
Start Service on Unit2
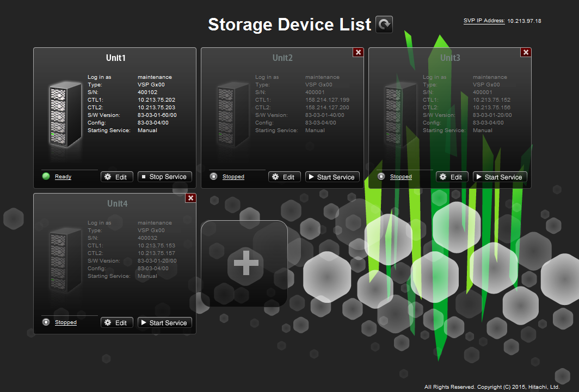coord(332,177)
